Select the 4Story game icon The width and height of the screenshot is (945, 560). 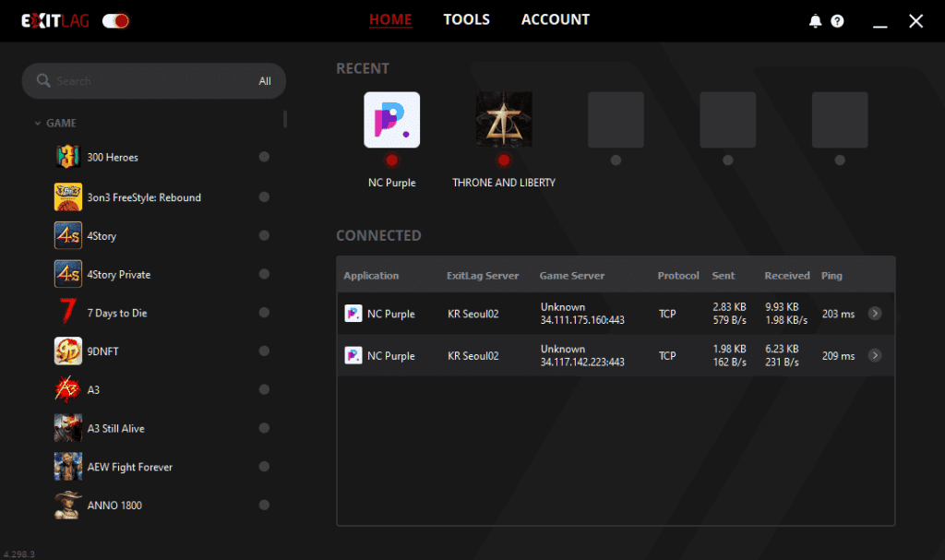(68, 235)
